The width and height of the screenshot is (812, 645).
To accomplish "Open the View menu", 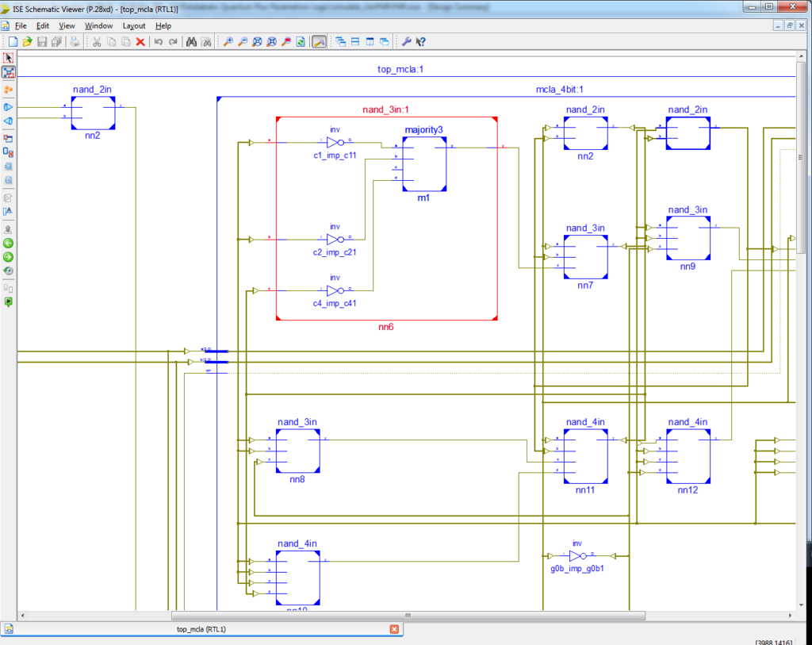I will (66, 26).
